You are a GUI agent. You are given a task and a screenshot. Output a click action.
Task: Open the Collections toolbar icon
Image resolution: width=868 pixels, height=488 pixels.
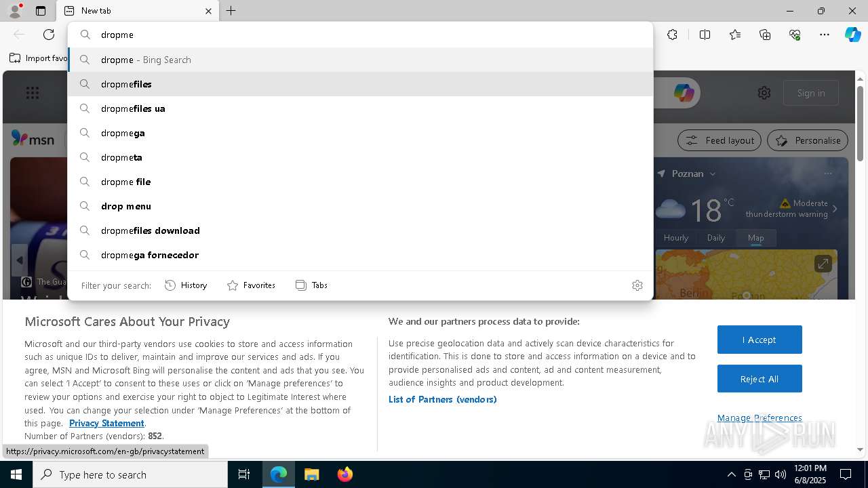point(765,35)
